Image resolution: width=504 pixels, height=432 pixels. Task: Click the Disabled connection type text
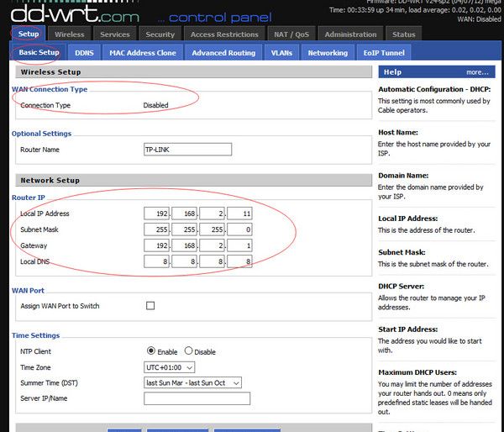[155, 105]
